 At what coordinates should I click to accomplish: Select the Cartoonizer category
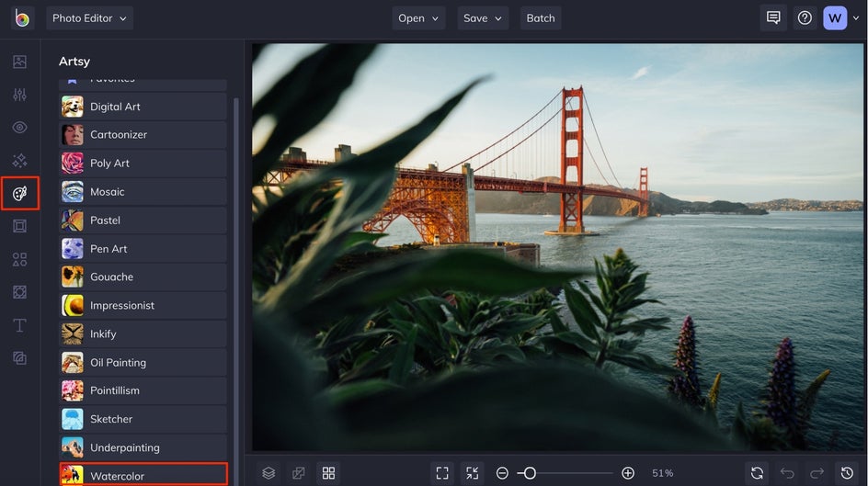[x=143, y=135]
